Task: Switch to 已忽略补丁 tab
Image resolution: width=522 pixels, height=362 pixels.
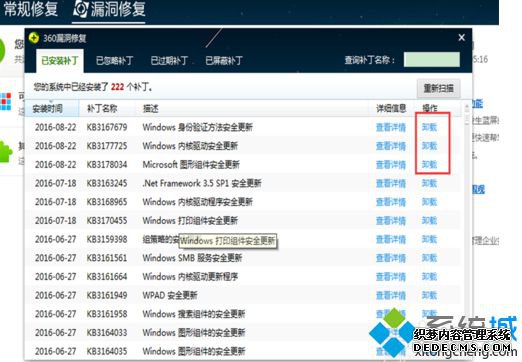Action: (x=114, y=61)
